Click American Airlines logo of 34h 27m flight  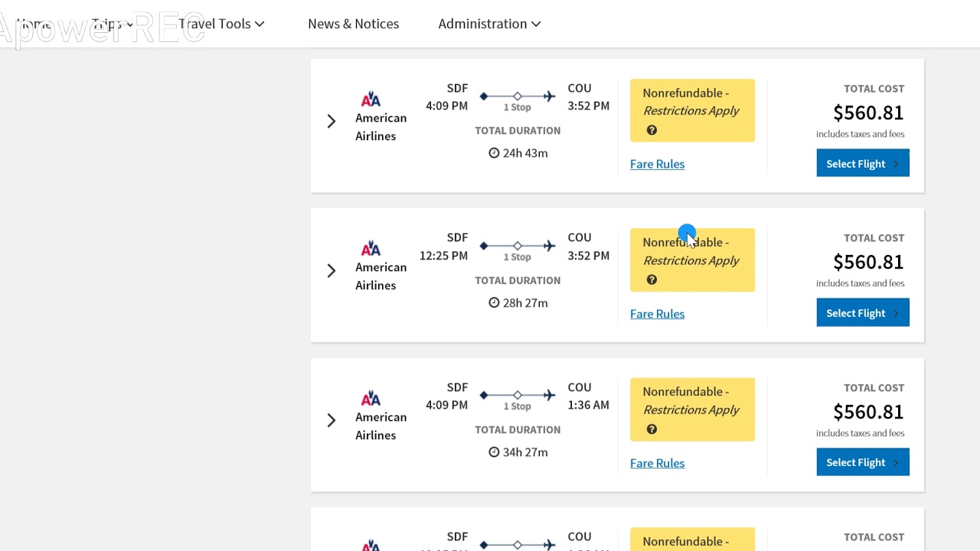371,399
